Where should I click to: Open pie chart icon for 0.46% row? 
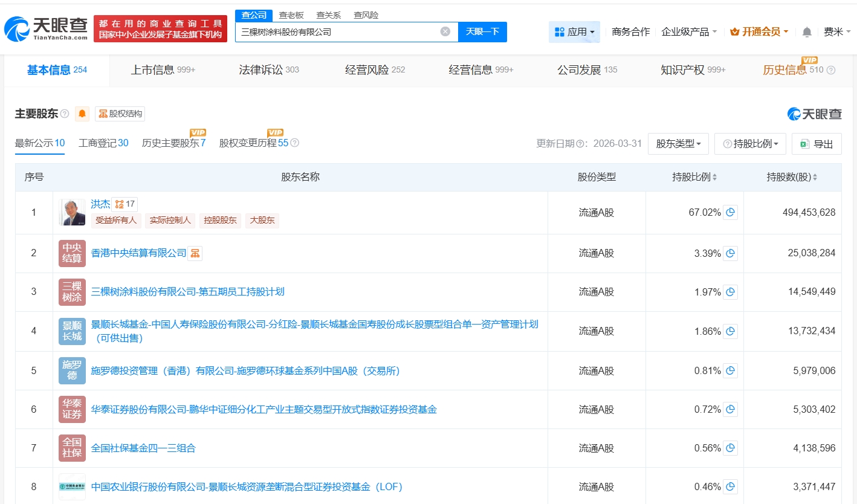pos(731,486)
